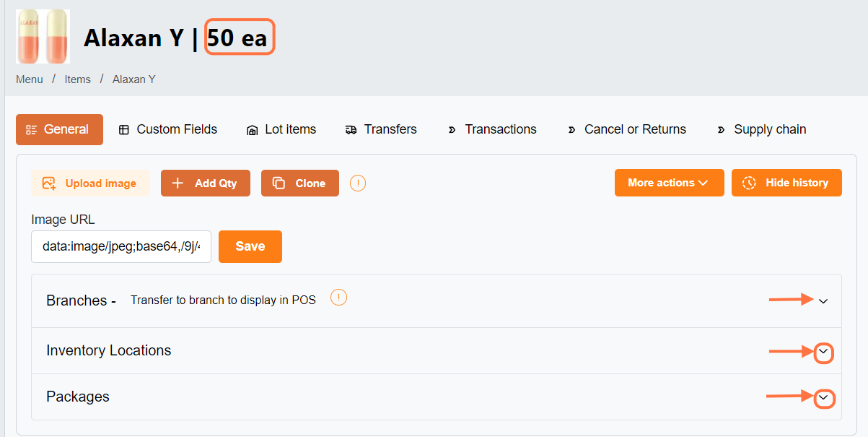Image resolution: width=868 pixels, height=437 pixels.
Task: Click the "Image URL" label
Action: [63, 220]
